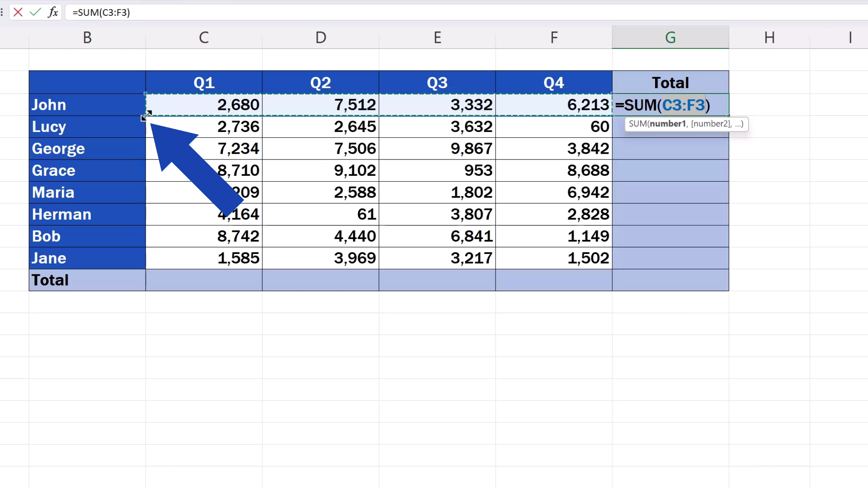Viewport: 868px width, 488px height.
Task: Click the SUM function hint tooltip
Action: click(x=687, y=124)
